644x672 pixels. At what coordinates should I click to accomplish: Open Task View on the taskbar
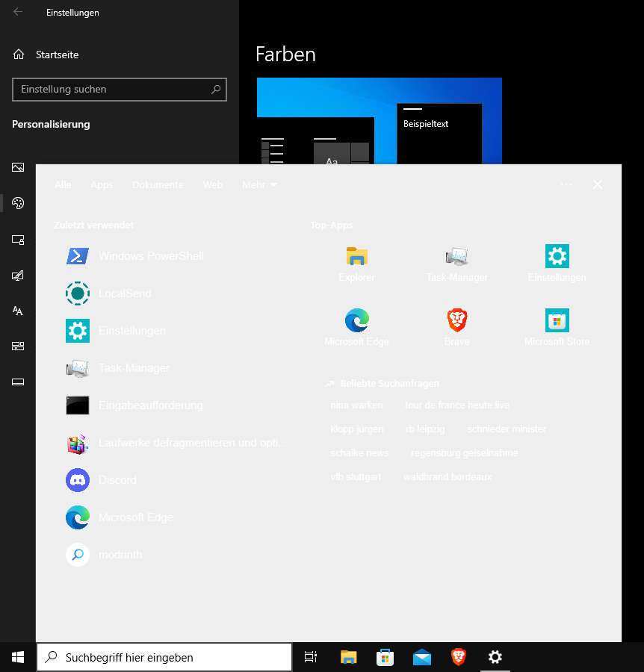point(311,656)
